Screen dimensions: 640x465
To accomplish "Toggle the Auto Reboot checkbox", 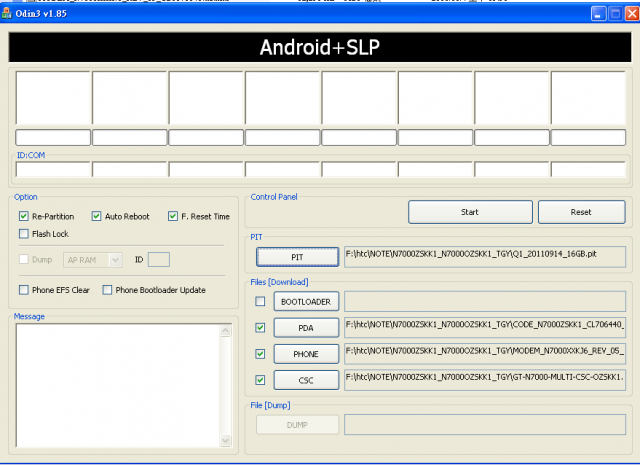I will coord(96,216).
